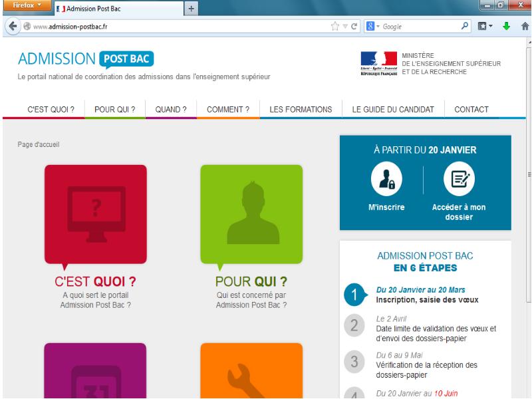Select the Admission Post Bac browser tab
The width and height of the screenshot is (532, 399).
(x=119, y=9)
